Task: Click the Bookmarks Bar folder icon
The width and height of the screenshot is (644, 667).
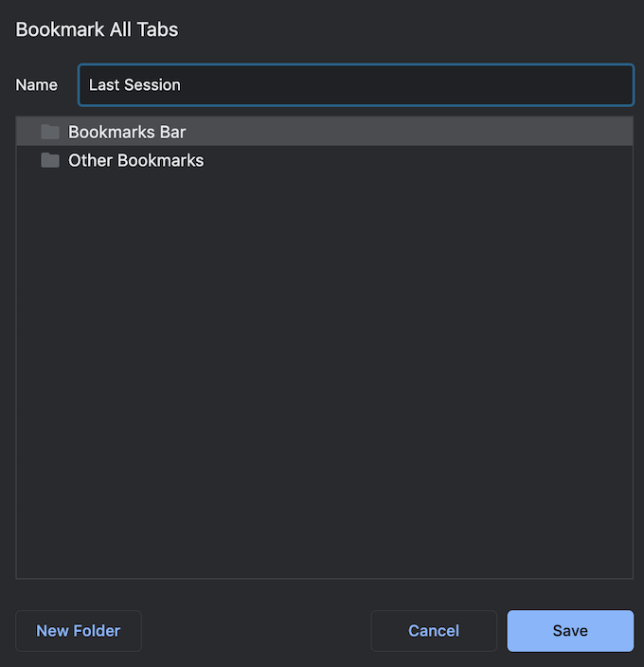Action: coord(50,132)
